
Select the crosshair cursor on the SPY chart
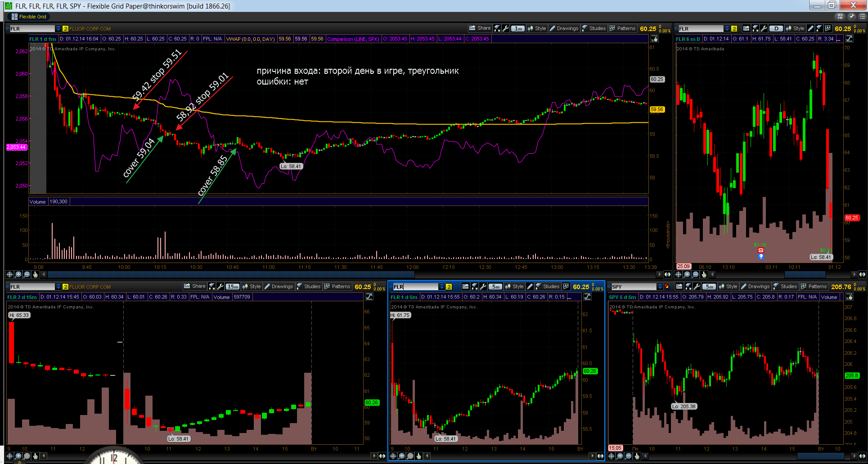(612, 456)
